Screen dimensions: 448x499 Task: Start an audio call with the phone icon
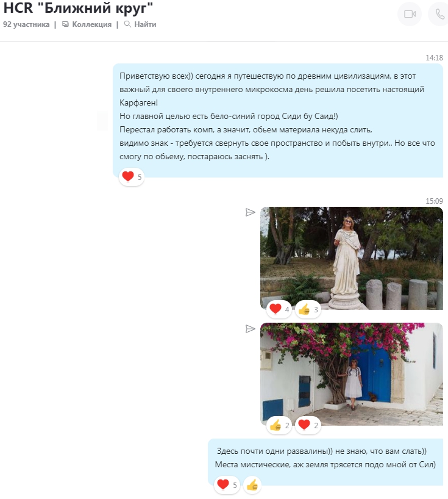(x=439, y=14)
